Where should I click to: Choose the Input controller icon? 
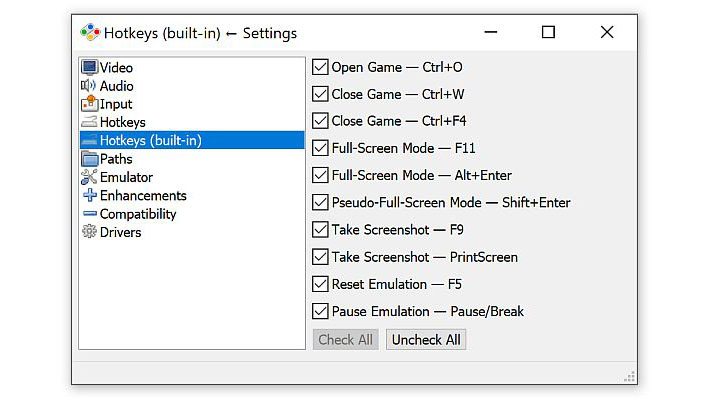89,104
